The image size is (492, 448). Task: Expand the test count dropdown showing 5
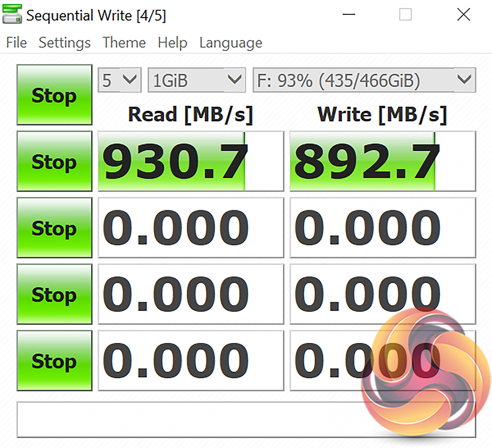pyautogui.click(x=119, y=81)
